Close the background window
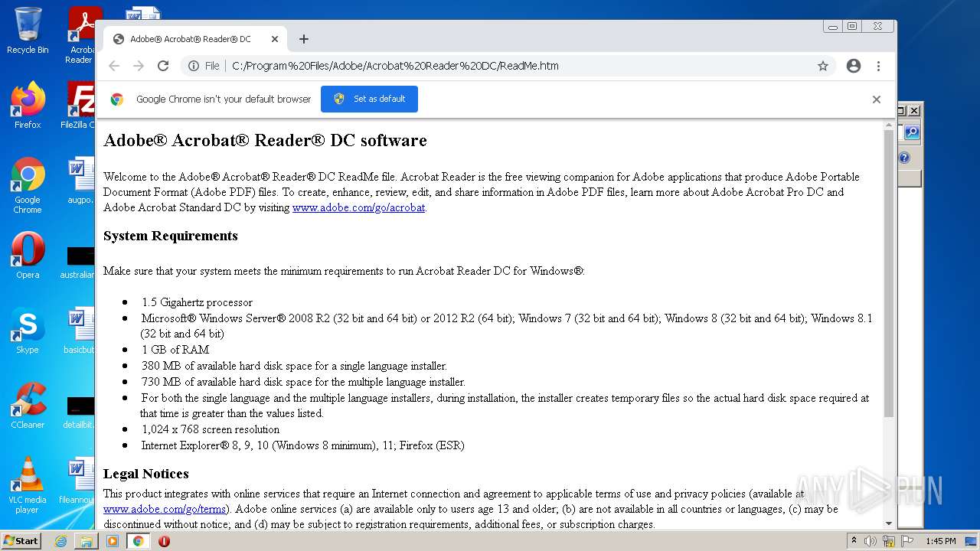 click(913, 110)
